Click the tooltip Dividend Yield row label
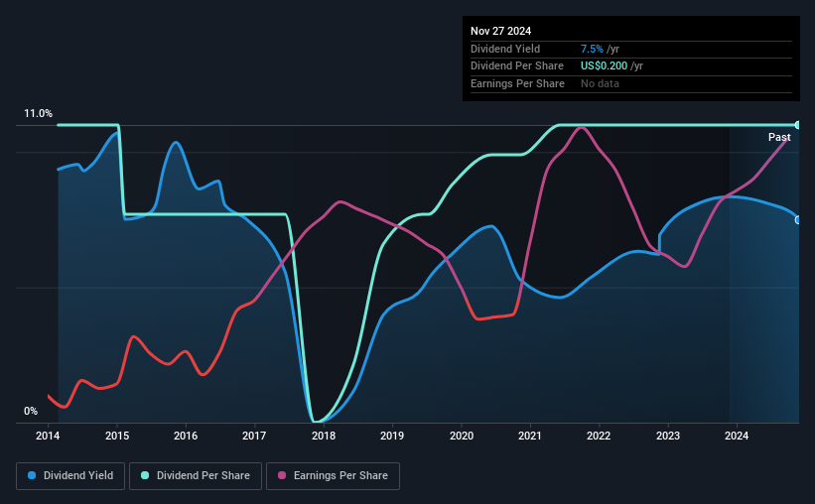This screenshot has width=815, height=504. [x=505, y=49]
